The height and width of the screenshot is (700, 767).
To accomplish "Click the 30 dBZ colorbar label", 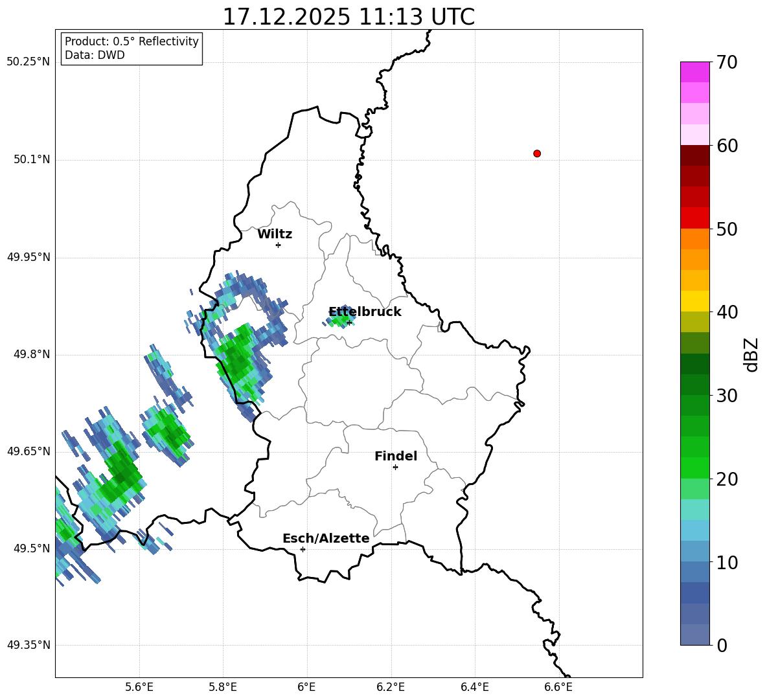I will 727,396.
